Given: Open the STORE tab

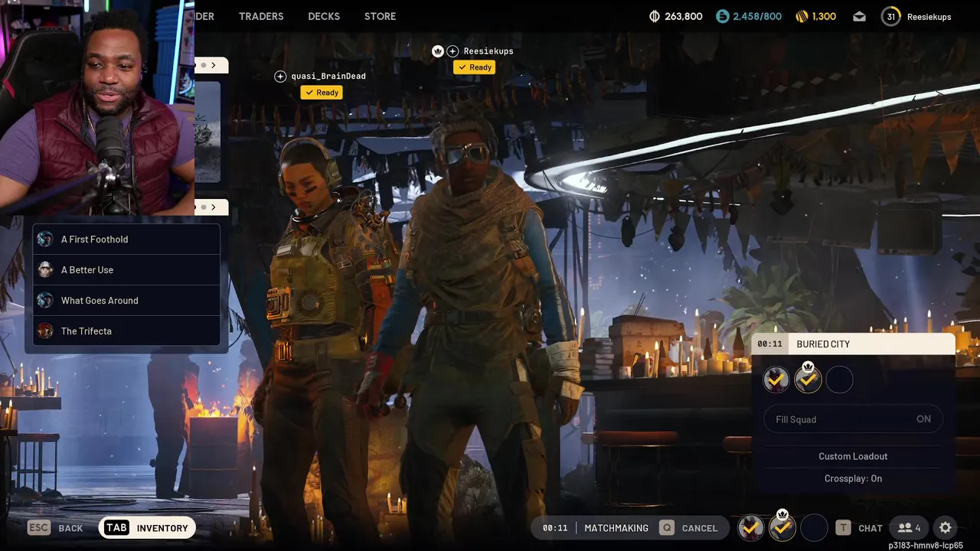Looking at the screenshot, I should tap(380, 16).
